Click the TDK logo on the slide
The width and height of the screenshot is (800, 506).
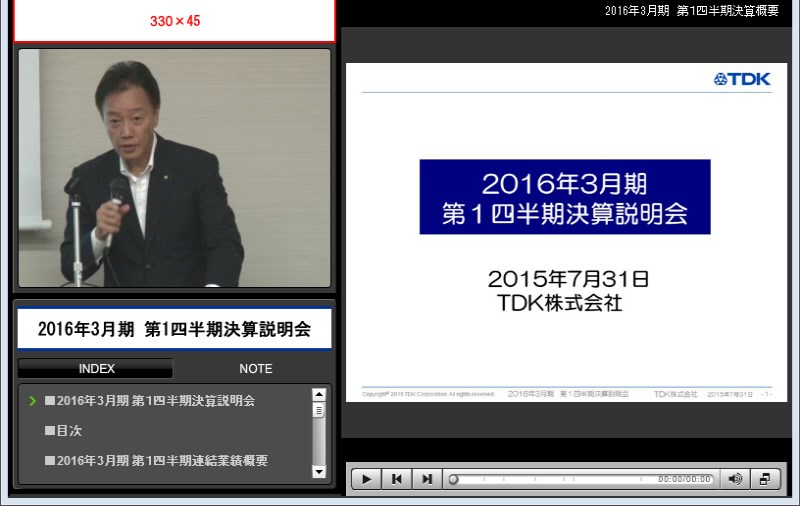pos(742,79)
